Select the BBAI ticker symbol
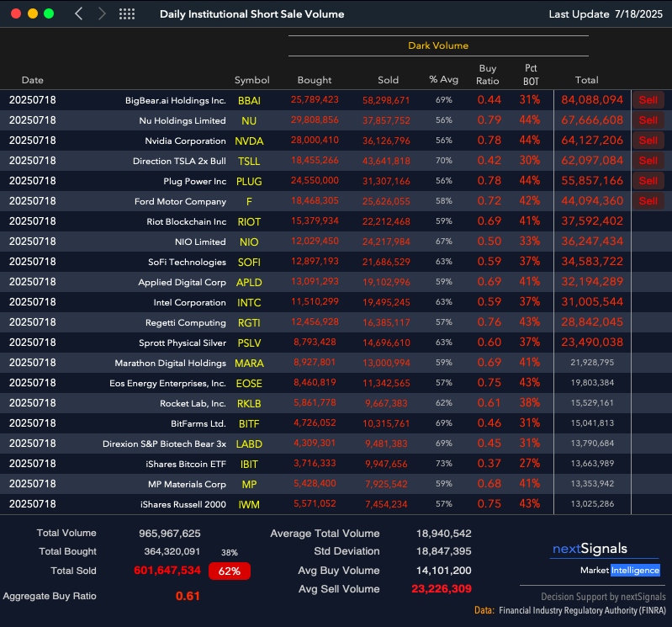The image size is (672, 627). click(x=249, y=101)
